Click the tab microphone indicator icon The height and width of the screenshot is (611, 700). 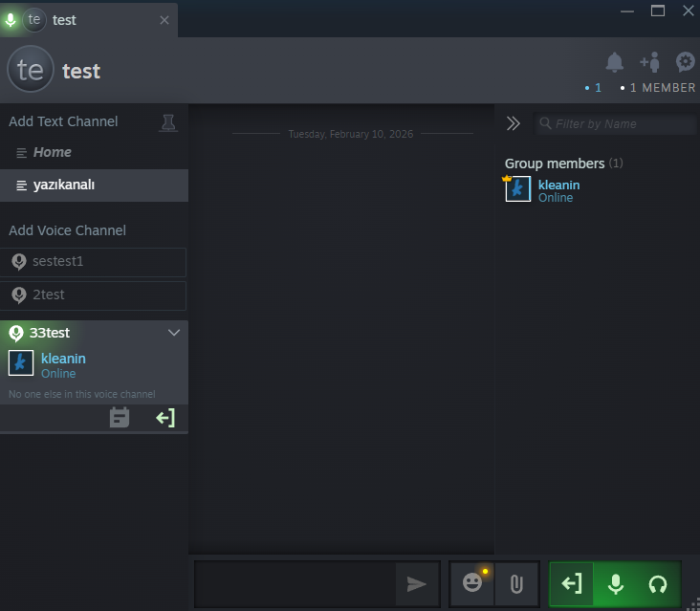tap(11, 20)
